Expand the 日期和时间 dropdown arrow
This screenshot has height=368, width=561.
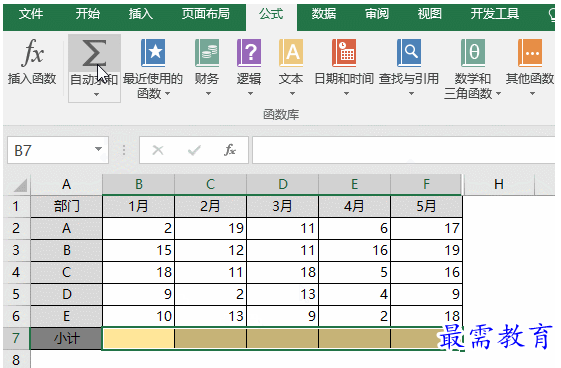point(346,94)
